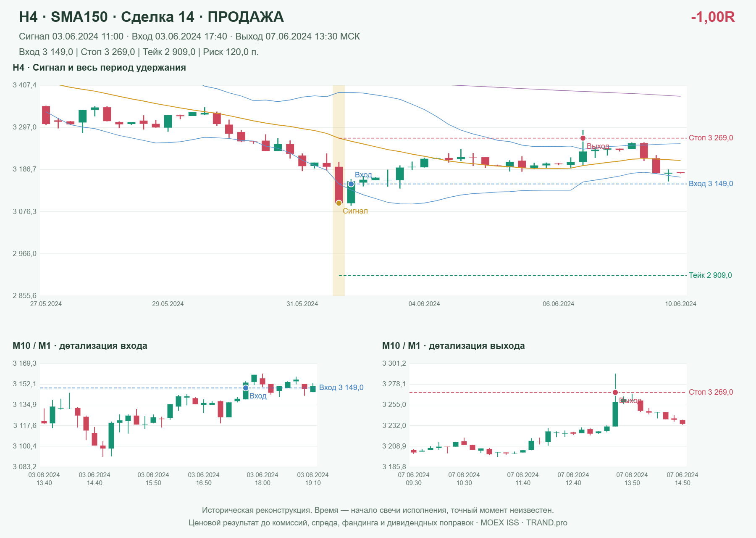This screenshot has height=538, width=756.
Task: Select the 'Тейк 2 909,0' label
Action: [710, 275]
